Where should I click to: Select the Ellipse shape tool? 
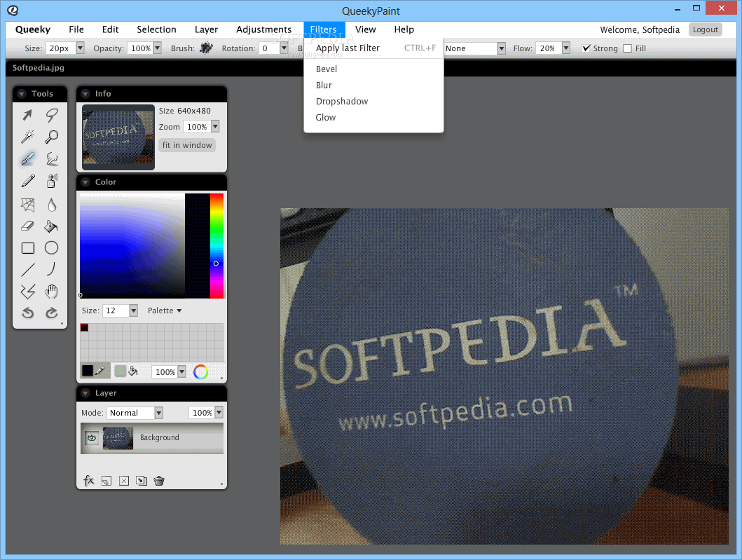pos(52,247)
